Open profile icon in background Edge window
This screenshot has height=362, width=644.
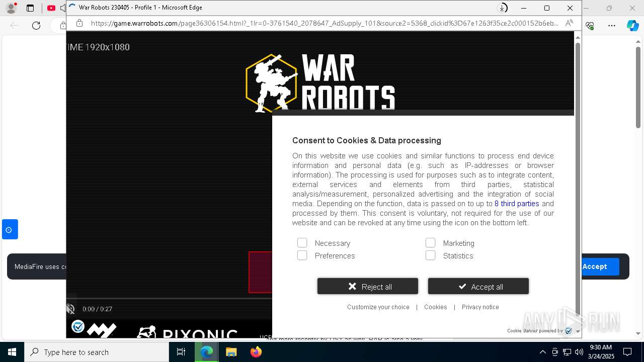click(x=11, y=8)
